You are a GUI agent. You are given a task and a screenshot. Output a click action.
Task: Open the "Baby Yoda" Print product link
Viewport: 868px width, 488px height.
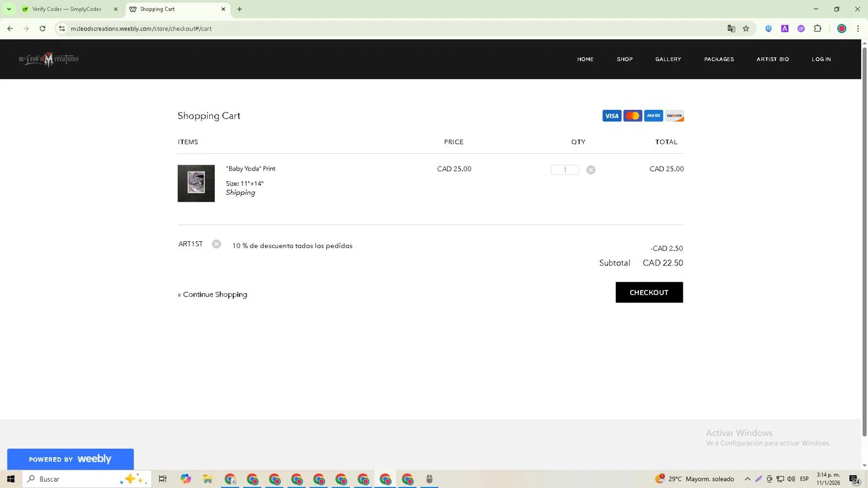click(x=251, y=169)
